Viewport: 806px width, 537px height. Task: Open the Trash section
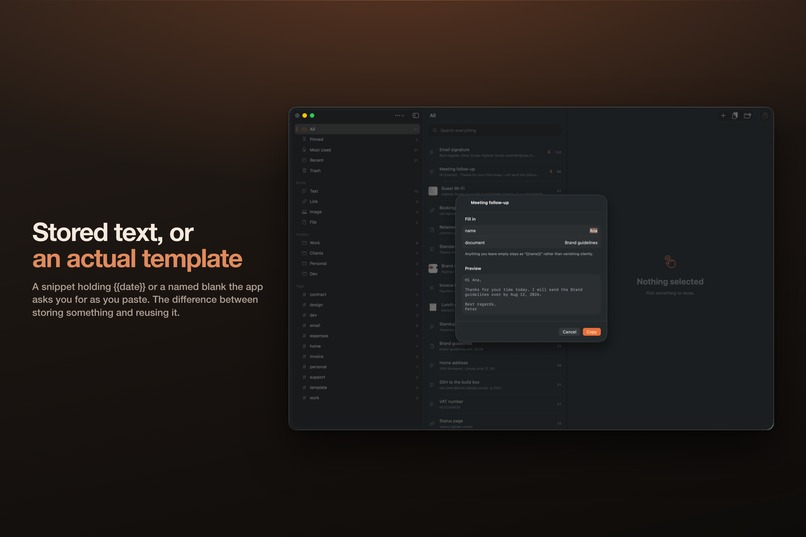coord(357,171)
